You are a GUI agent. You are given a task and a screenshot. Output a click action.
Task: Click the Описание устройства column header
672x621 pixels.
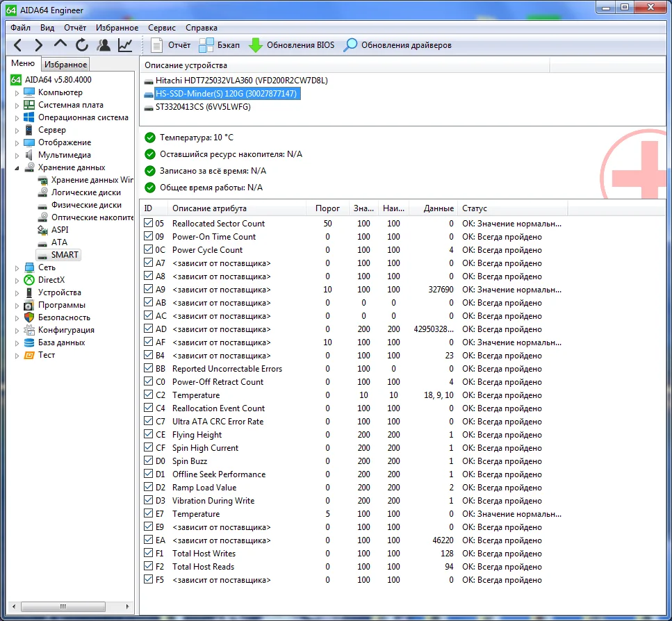[345, 65]
